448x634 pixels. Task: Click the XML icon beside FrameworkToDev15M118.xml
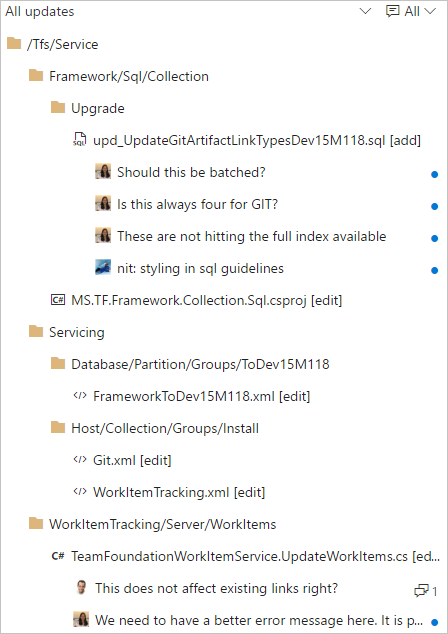point(80,396)
